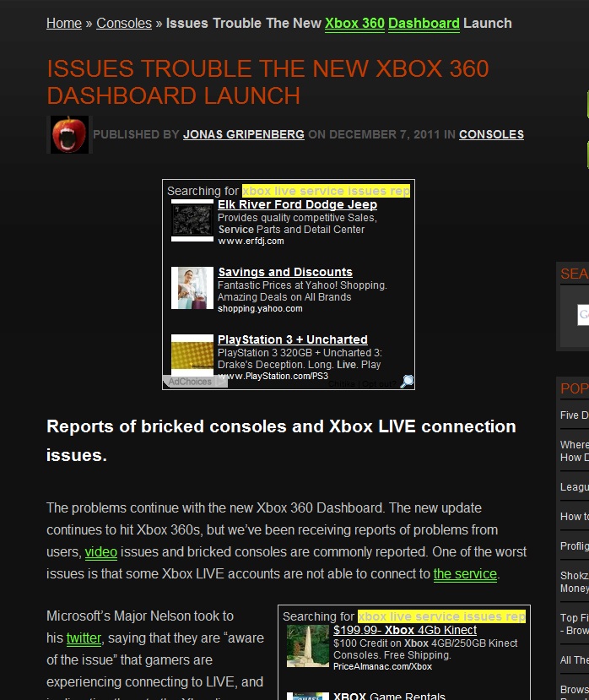Viewport: 589px width, 700px height.
Task: Click the magnifier icon in the first ad
Action: point(407,382)
